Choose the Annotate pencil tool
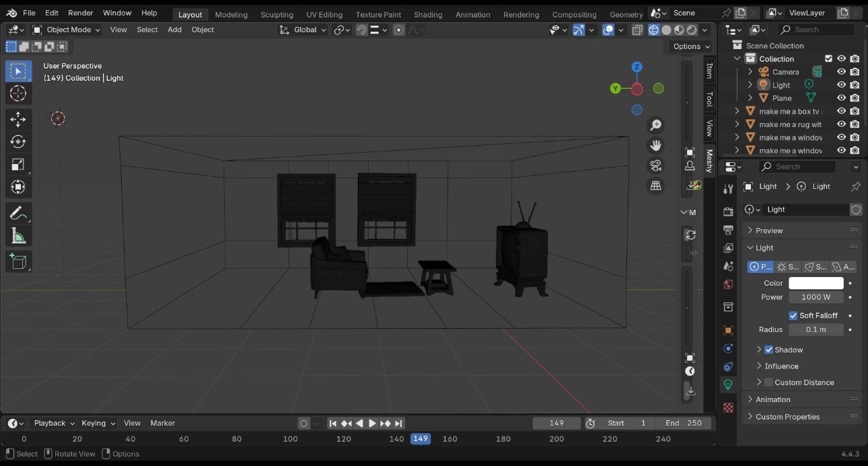The image size is (868, 466). pyautogui.click(x=18, y=213)
